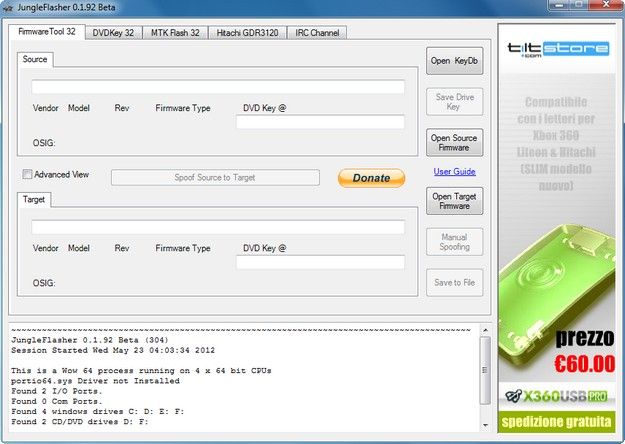Click Save to File button
This screenshot has height=444, width=625.
tap(454, 283)
